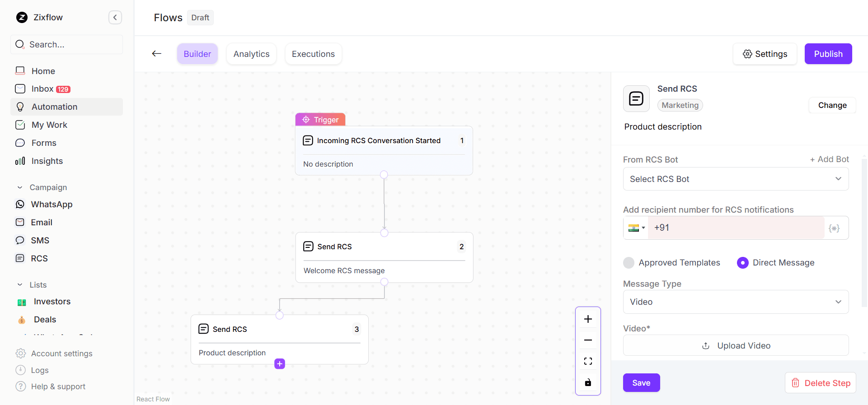Screen dimensions: 868x405
Task: Collapse the Campaign section in the sidebar
Action: tap(20, 187)
